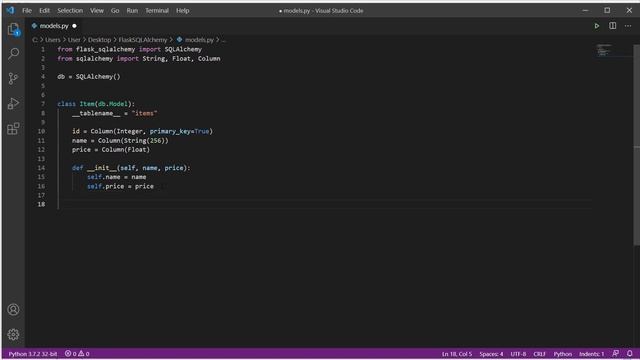The width and height of the screenshot is (640, 360).
Task: Click 'primary_key' on line 10
Action: [x=170, y=131]
